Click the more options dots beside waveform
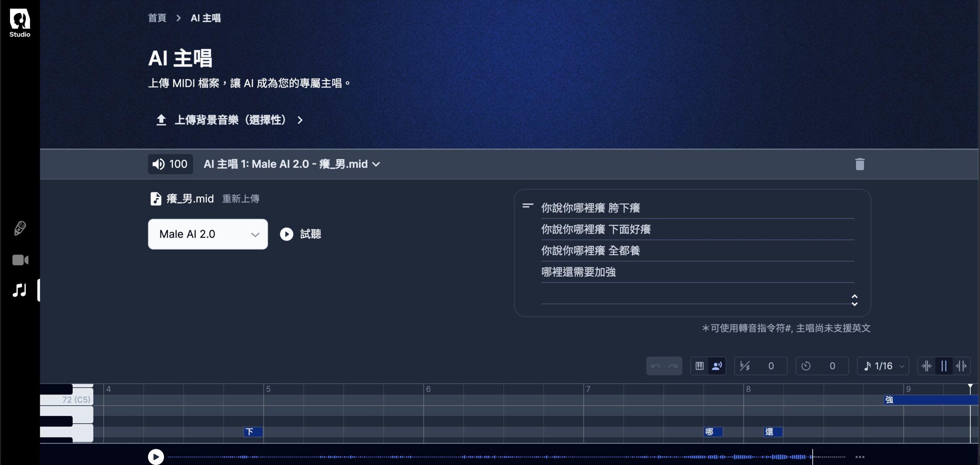The height and width of the screenshot is (465, 980). pos(860,457)
